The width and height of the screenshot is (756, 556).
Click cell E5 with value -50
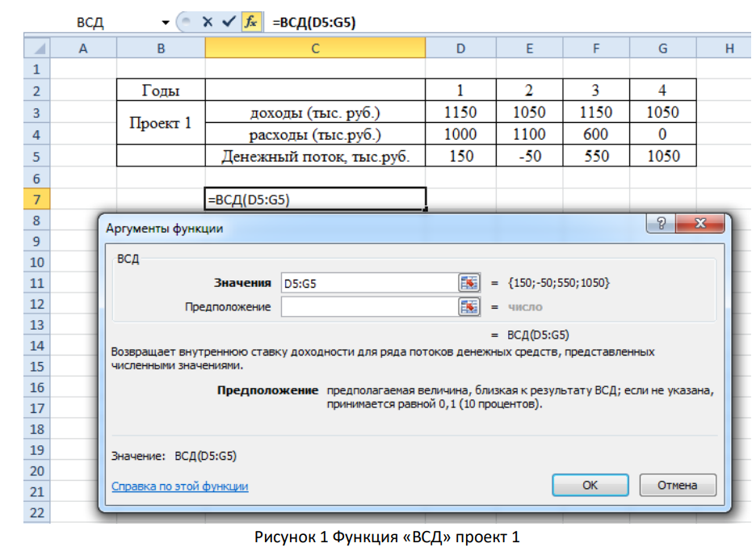(529, 156)
